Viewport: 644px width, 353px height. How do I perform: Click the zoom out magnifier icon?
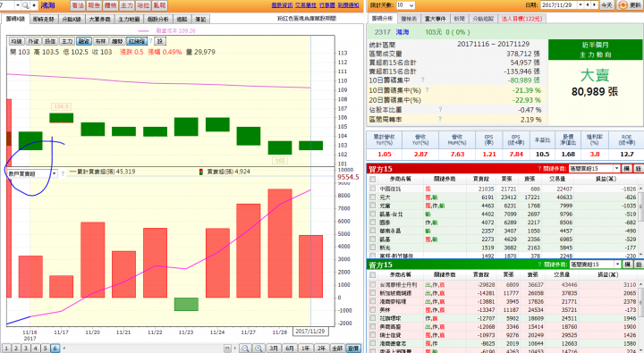tap(245, 348)
